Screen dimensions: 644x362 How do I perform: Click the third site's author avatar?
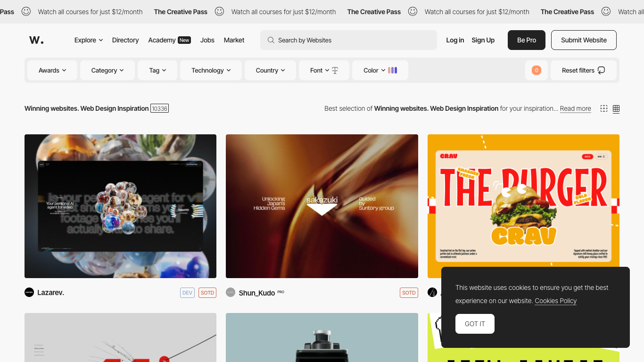[432, 292]
